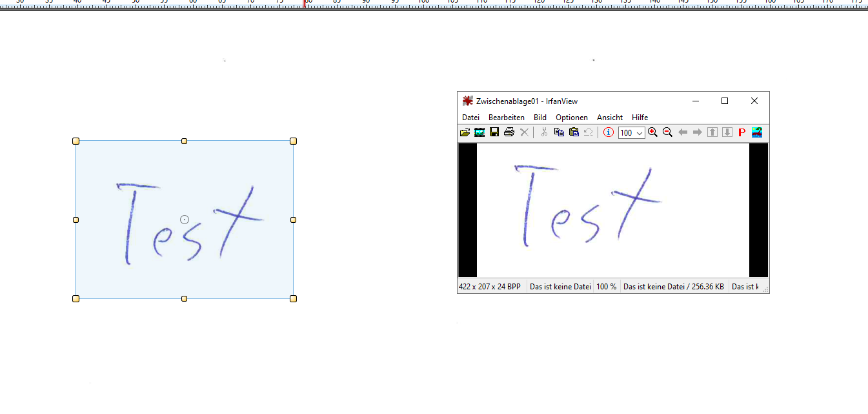Open a file with the folder icon
This screenshot has height=414, width=868.
pyautogui.click(x=465, y=132)
